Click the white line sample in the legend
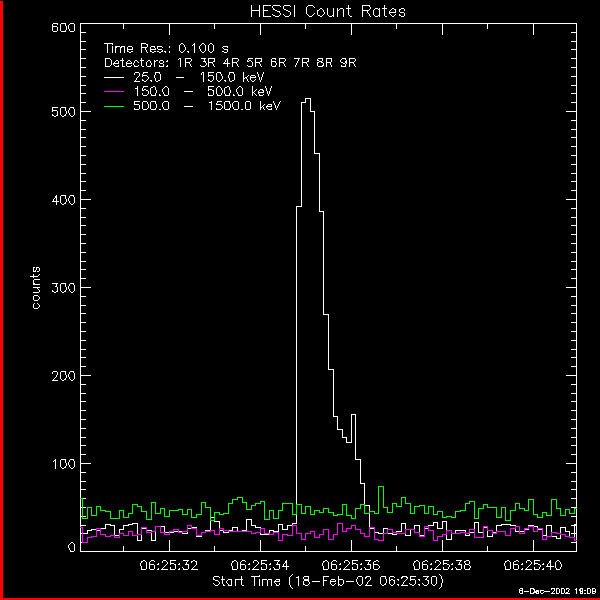Screen dimensions: 600x600 pyautogui.click(x=114, y=77)
